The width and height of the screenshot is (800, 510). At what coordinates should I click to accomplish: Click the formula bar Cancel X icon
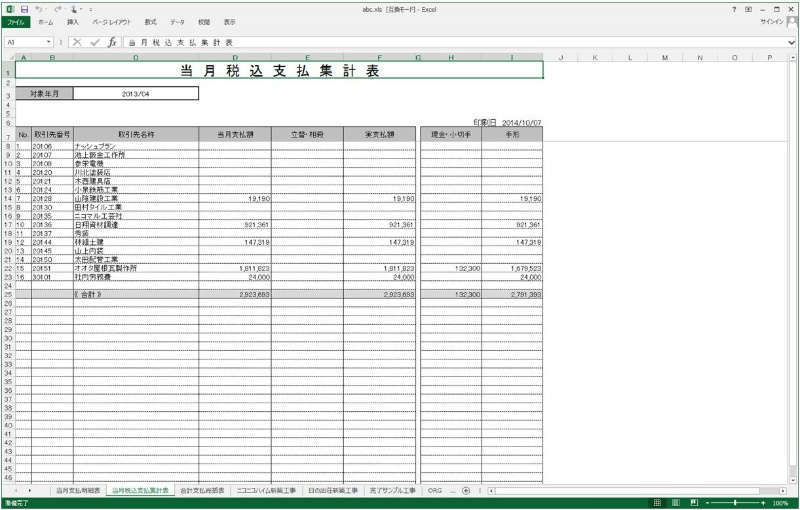point(77,43)
